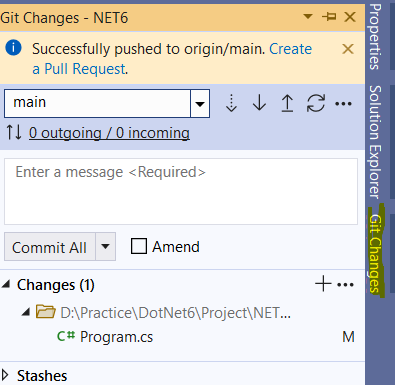
Task: Click the commit message input field
Action: [x=181, y=191]
